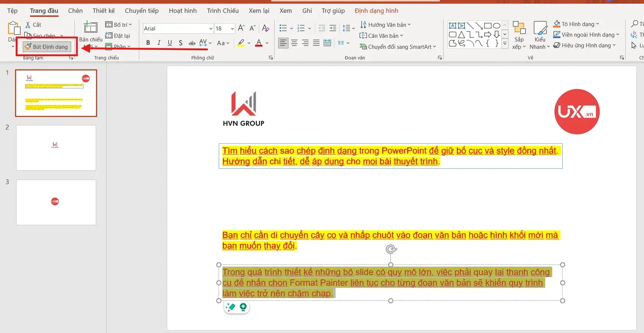Screen dimensions: 644x333
Task: Select the center text alignment icon
Action: pyautogui.click(x=294, y=43)
